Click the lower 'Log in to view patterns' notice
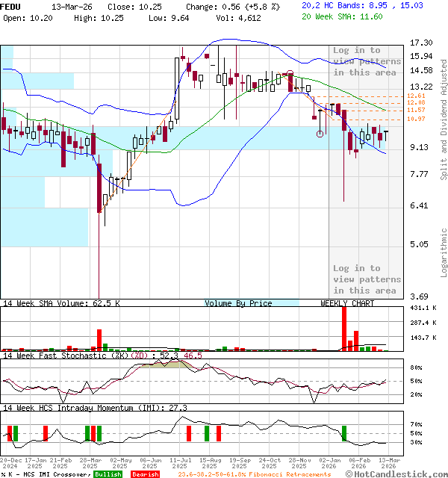The image size is (448, 478). [367, 279]
